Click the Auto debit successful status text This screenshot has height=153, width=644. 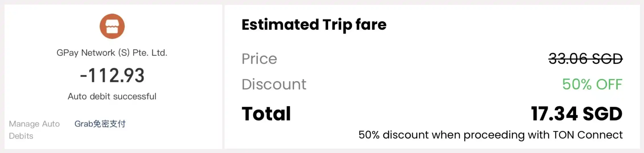point(112,96)
